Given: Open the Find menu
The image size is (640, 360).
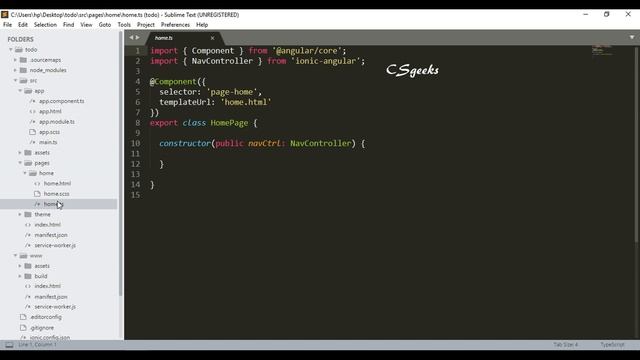Looking at the screenshot, I should (x=69, y=24).
